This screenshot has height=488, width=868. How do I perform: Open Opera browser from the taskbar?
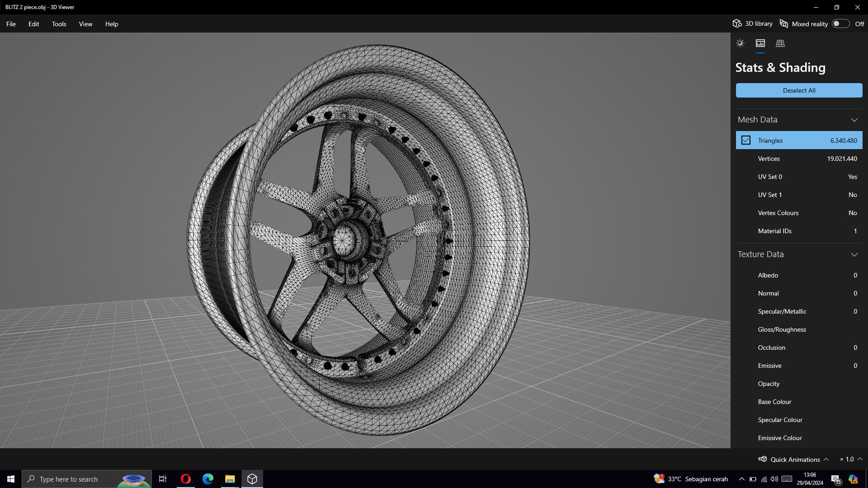185,479
